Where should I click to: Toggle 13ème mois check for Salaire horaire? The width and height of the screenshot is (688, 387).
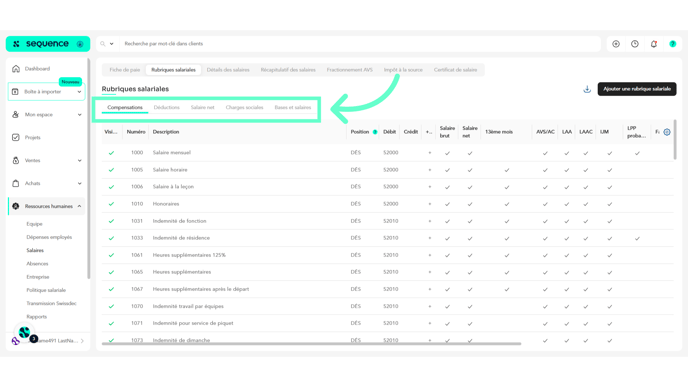[x=507, y=170]
